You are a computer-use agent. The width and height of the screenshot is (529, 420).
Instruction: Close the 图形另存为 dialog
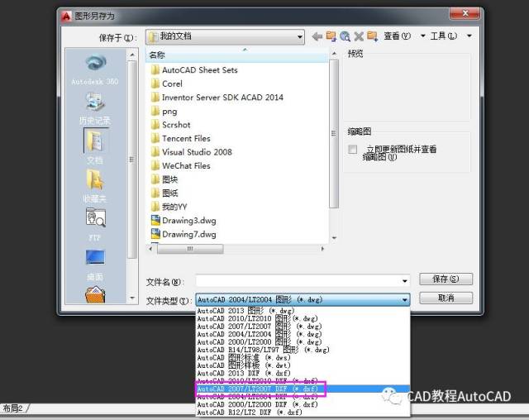click(x=465, y=14)
